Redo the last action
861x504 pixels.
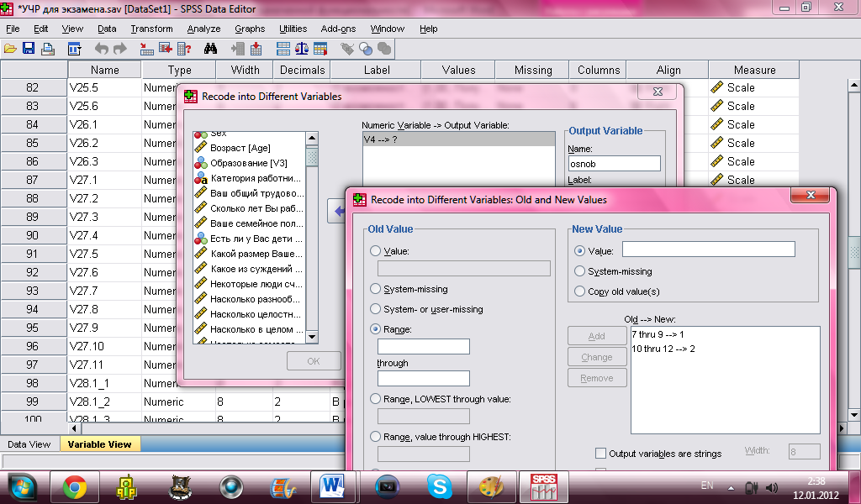(119, 49)
